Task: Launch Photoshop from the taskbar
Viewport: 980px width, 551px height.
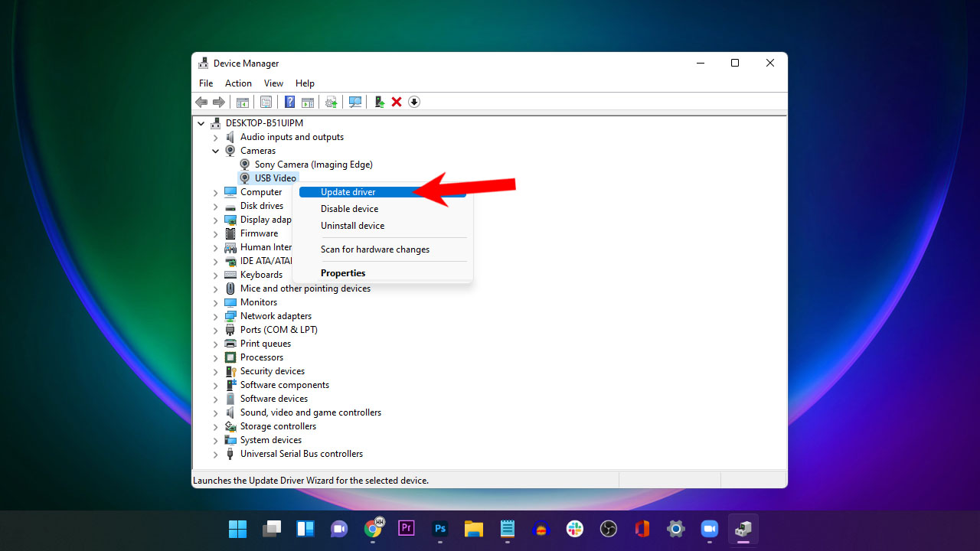Action: coord(439,528)
